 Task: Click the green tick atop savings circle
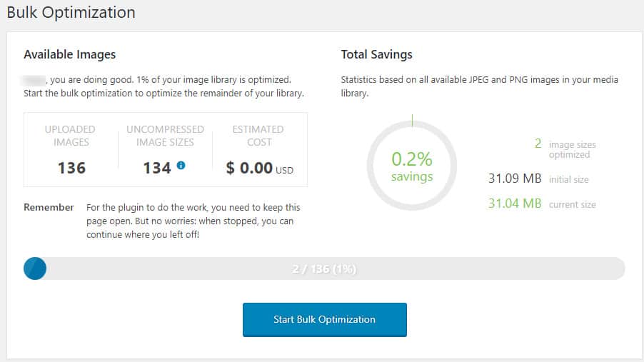(x=412, y=121)
